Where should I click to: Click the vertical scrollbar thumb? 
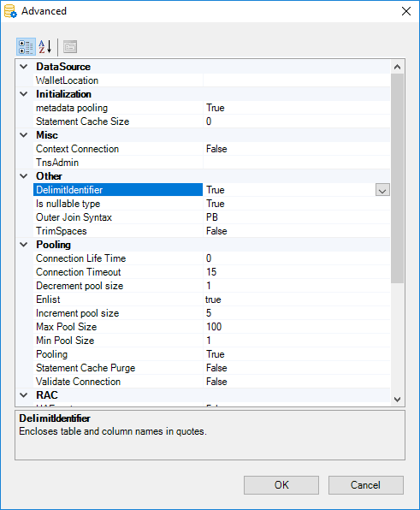pyautogui.click(x=397, y=178)
